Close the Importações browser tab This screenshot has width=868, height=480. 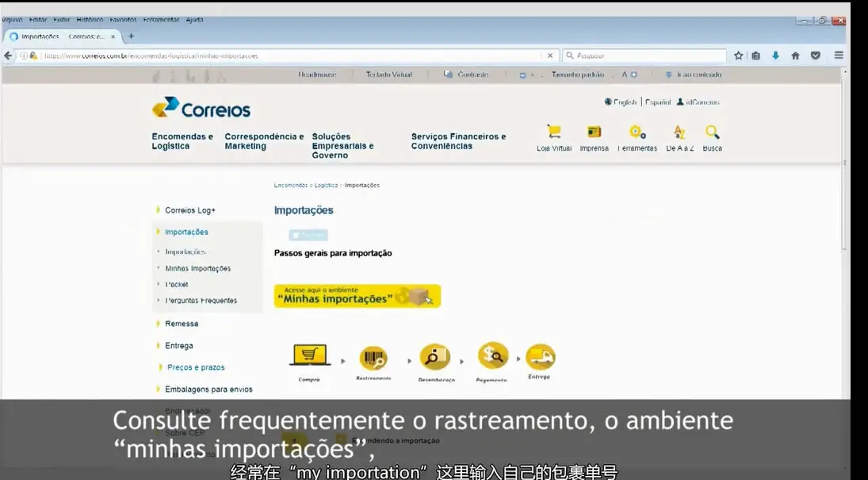(113, 36)
